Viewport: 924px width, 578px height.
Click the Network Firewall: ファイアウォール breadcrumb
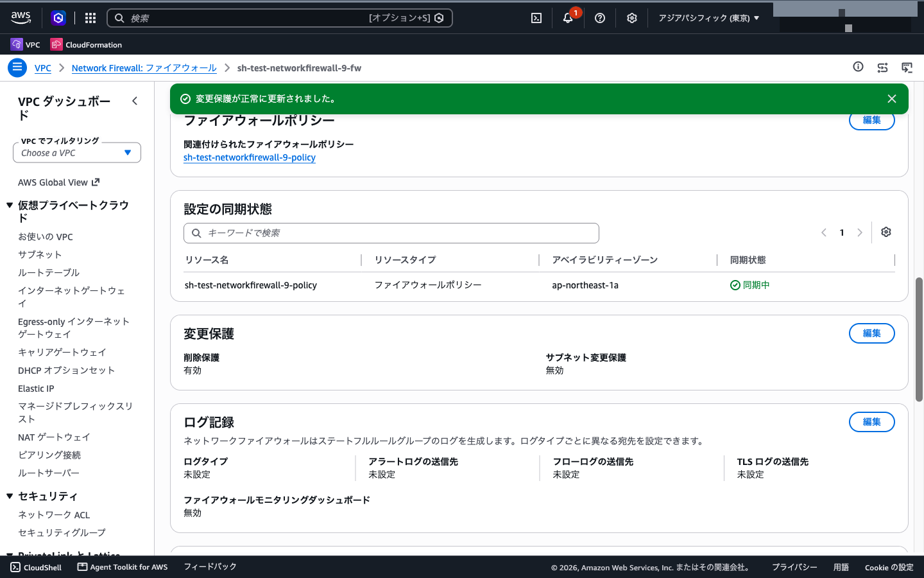pyautogui.click(x=144, y=68)
